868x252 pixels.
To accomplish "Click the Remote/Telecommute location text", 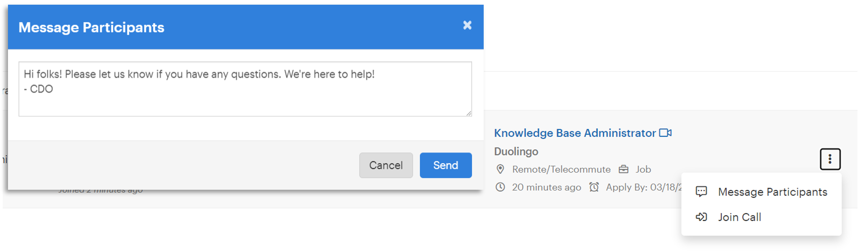I will click(x=561, y=169).
